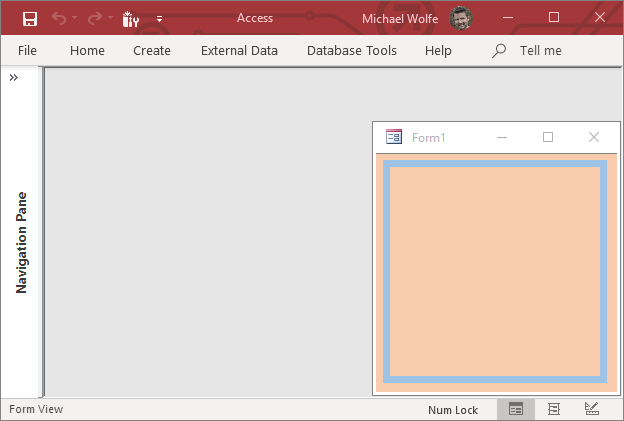Open the Undo history dropdown arrow

pos(74,18)
